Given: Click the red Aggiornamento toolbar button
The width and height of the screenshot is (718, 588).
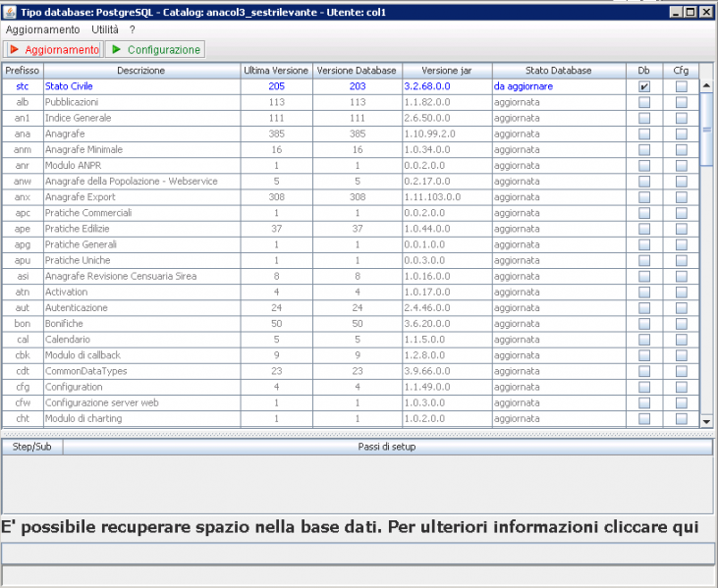Looking at the screenshot, I should click(53, 49).
